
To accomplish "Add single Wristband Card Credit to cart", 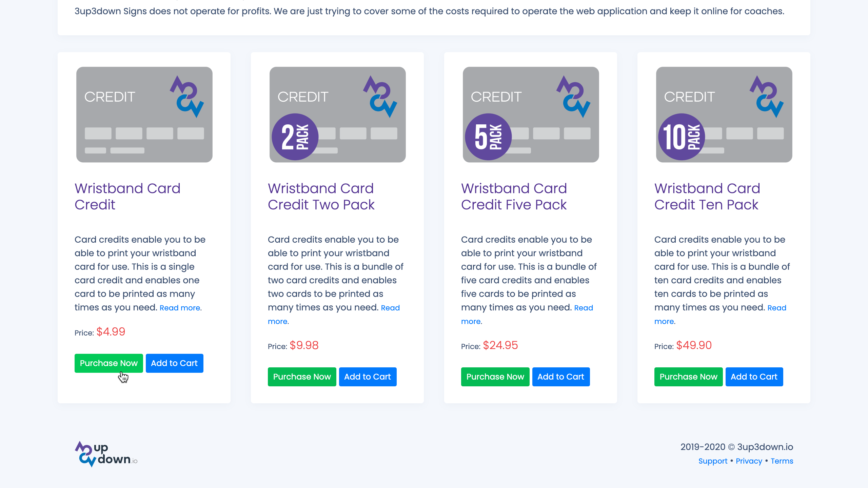I will [174, 363].
